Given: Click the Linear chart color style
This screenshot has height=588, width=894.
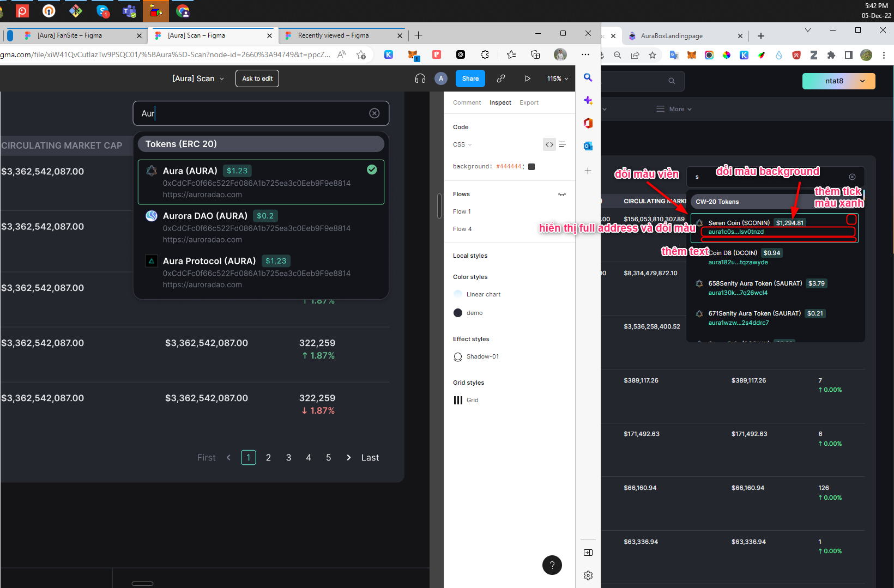Looking at the screenshot, I should [x=477, y=294].
